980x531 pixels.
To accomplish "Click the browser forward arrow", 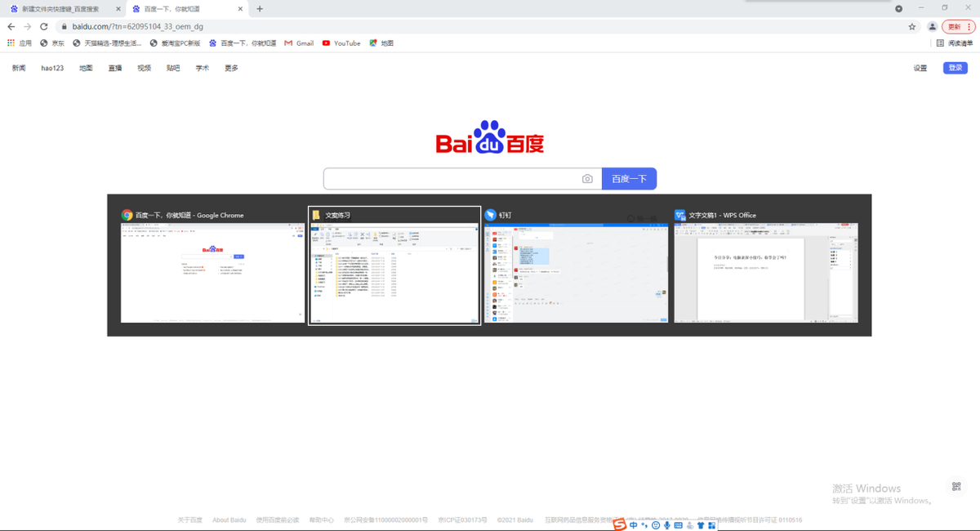I will coord(28,27).
